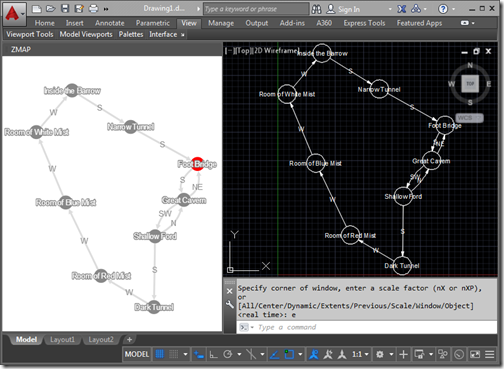Open the Home ribbon tab
Screen dimensions: 504x369
pos(45,23)
